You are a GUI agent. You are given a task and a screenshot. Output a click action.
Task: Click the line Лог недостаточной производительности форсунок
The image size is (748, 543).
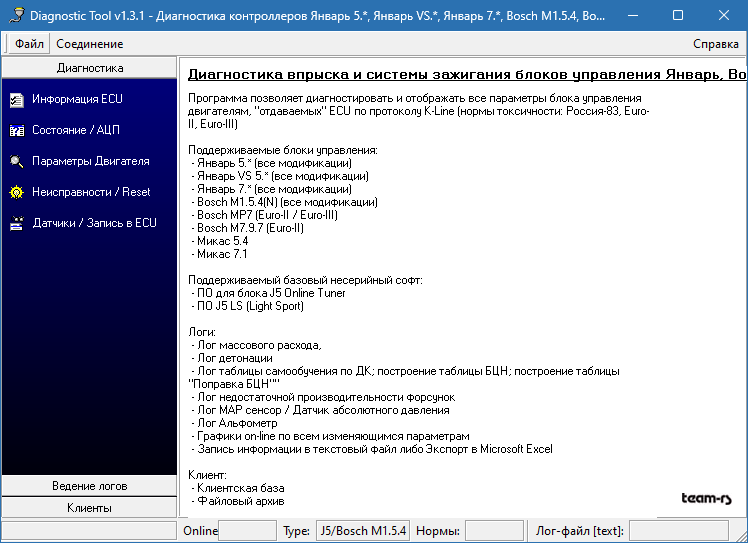coord(323,397)
